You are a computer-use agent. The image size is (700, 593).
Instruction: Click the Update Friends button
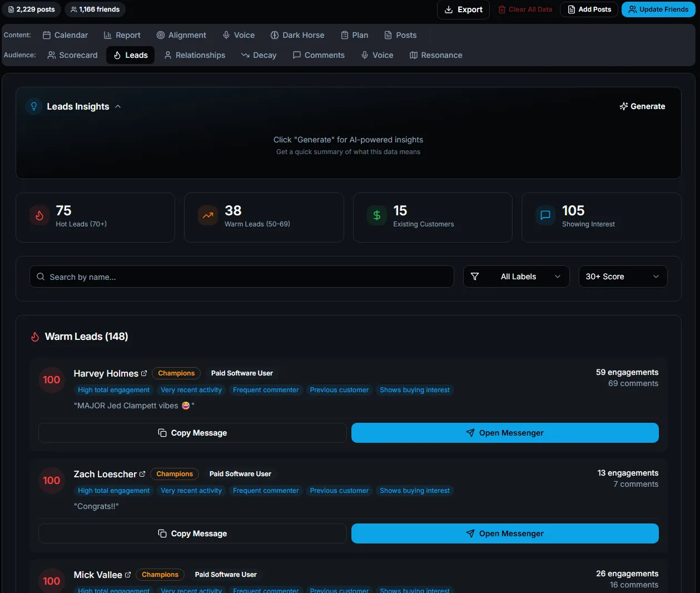click(658, 9)
